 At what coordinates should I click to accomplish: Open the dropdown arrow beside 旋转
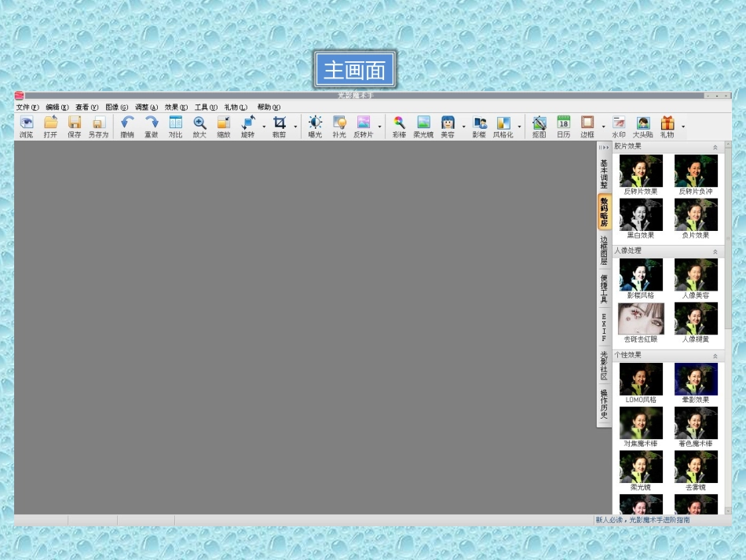pos(264,126)
